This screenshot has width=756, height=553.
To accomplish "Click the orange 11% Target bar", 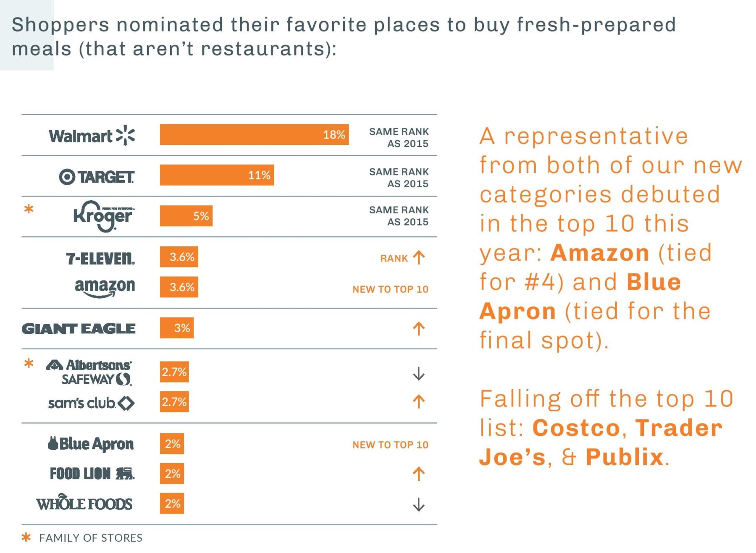I will click(217, 175).
